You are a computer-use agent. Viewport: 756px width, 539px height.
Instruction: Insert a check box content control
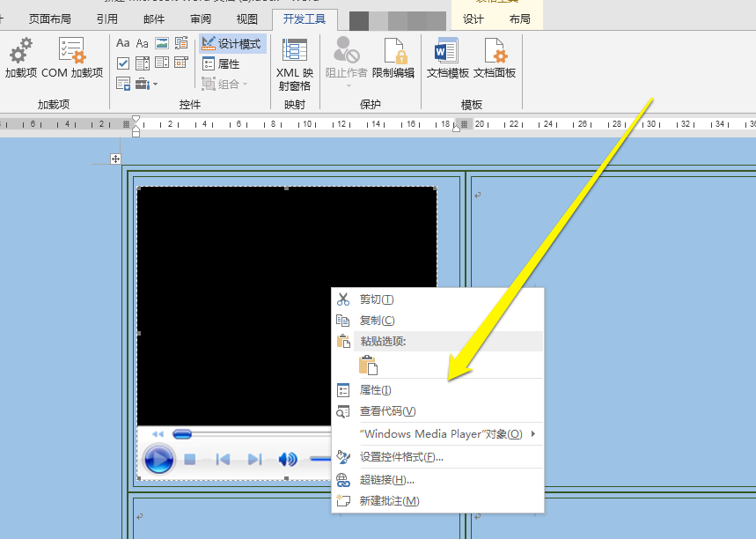(123, 63)
